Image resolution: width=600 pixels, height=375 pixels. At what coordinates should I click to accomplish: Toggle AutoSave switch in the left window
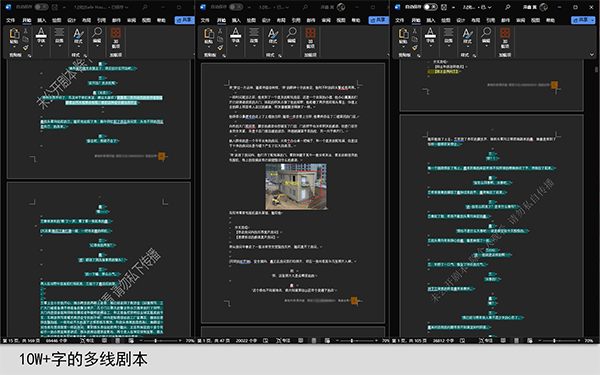point(41,7)
